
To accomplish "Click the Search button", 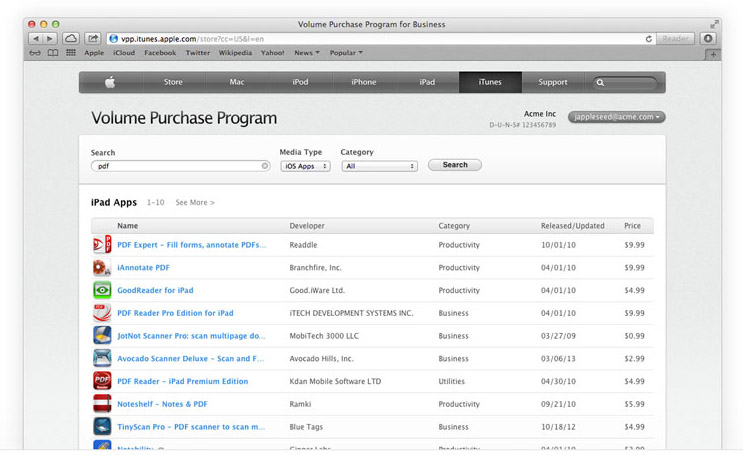I will [x=455, y=164].
